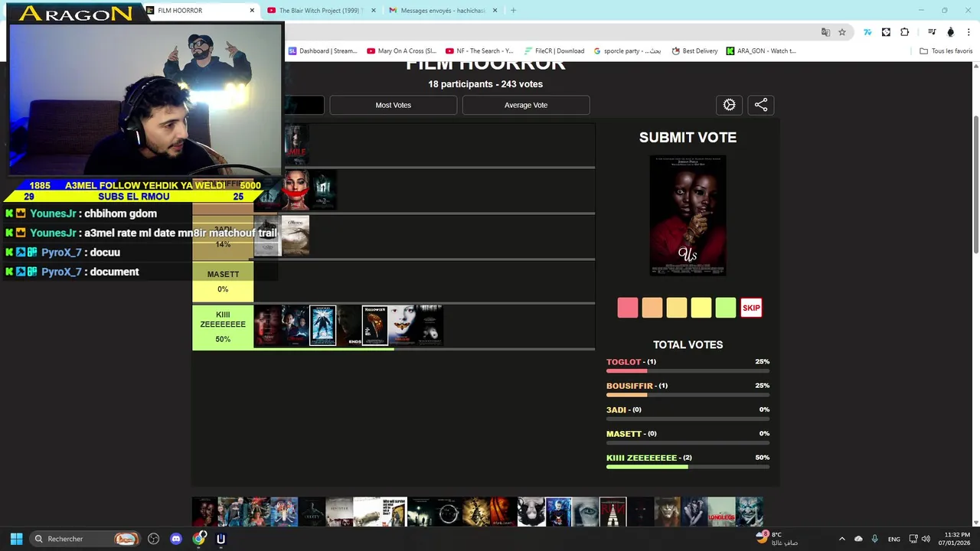This screenshot has width=980, height=551.
Task: Open the NF - The Search bookmark
Action: click(479, 51)
